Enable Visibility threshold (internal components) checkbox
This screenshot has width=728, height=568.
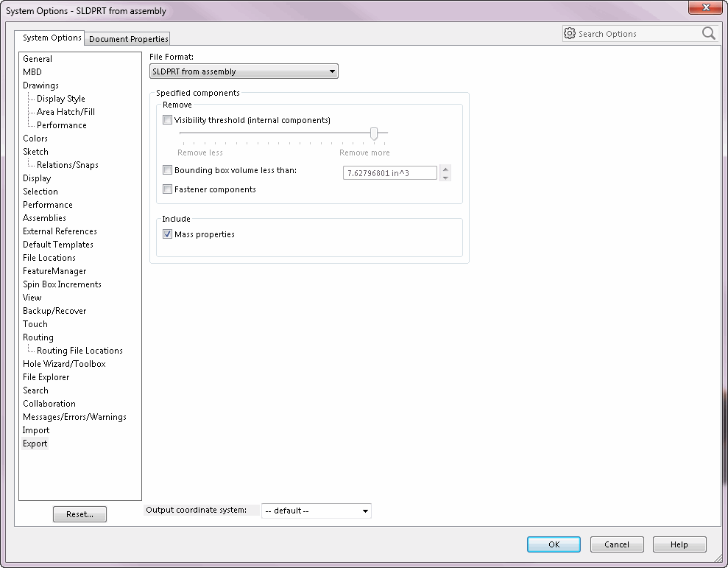point(168,120)
